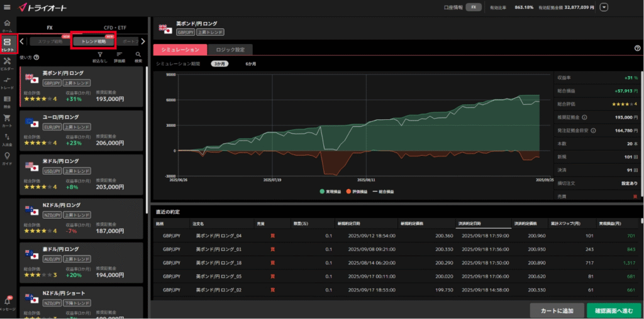This screenshot has height=319, width=644.
Task: Open the filter (絞込なし) dropdown
Action: coord(100,57)
